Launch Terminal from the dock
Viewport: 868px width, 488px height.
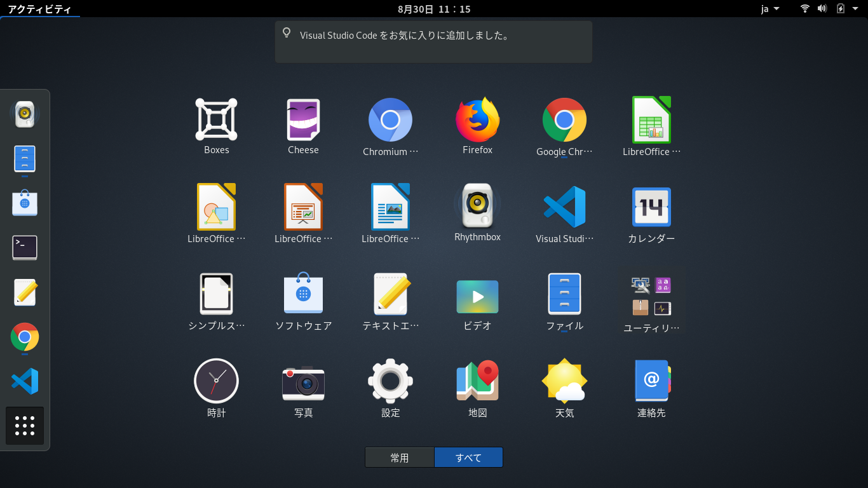tap(25, 248)
